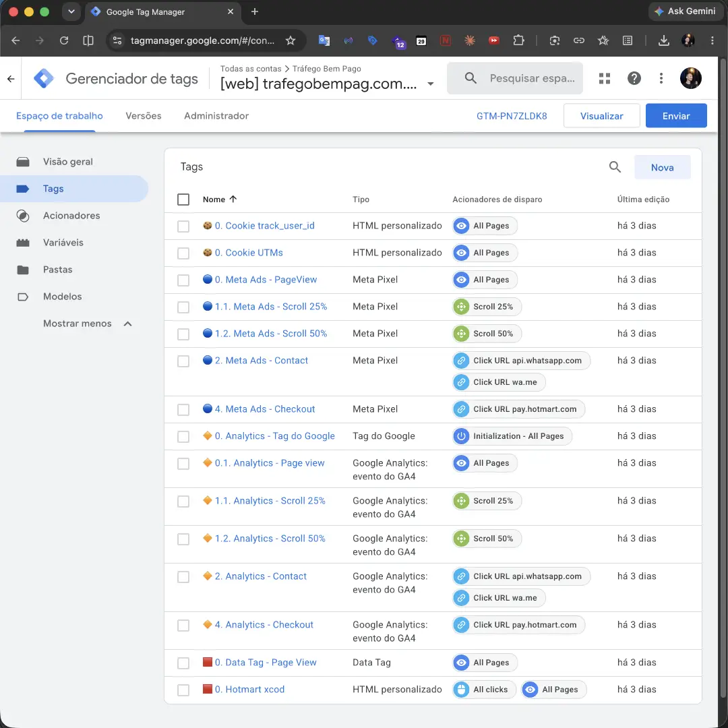Switch to the Espaço de trabalho tab
728x728 pixels.
(59, 116)
